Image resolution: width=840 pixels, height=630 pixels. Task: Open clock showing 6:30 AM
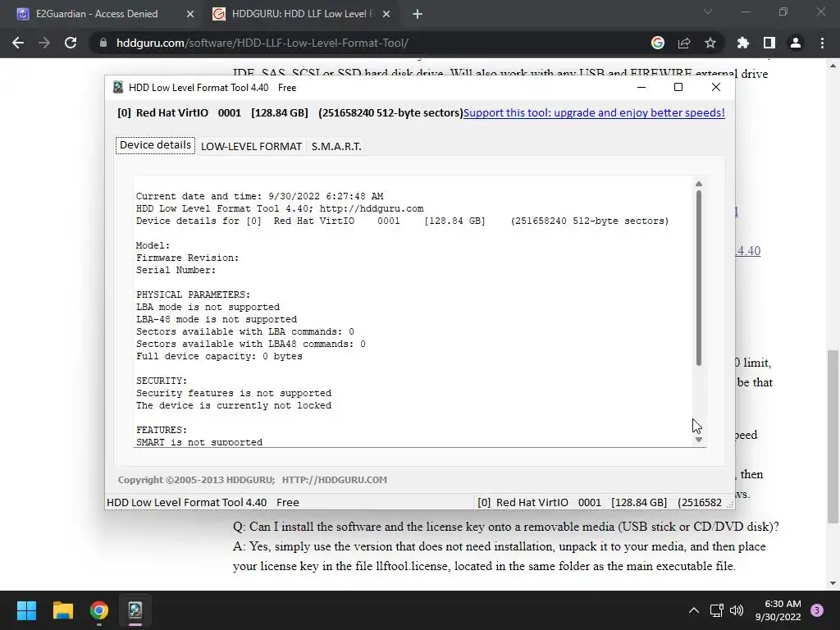[x=778, y=610]
